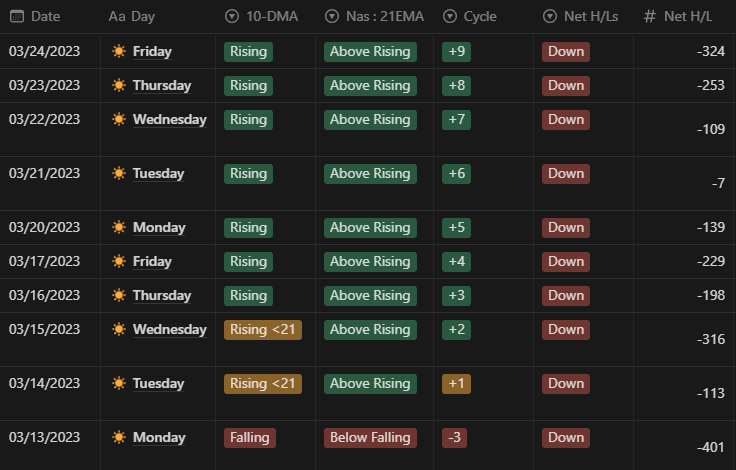Click the +5 Cycle tag
Image resolution: width=736 pixels, height=470 pixels.
coord(456,228)
